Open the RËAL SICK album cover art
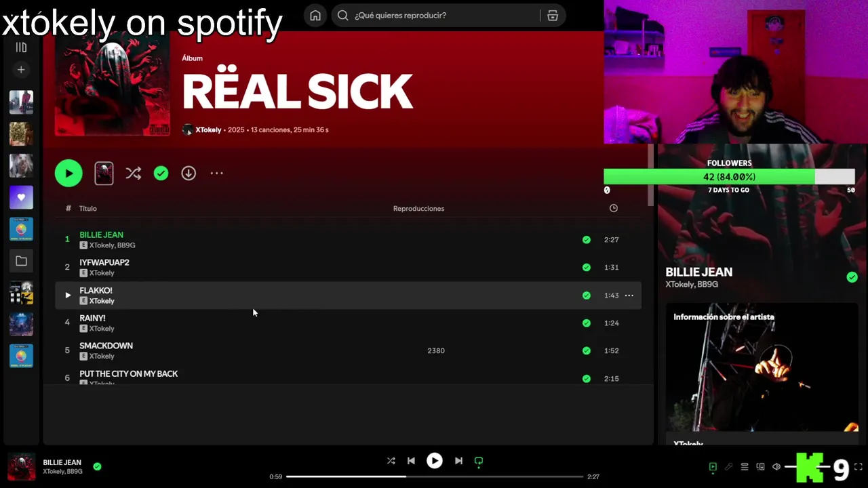 point(113,83)
